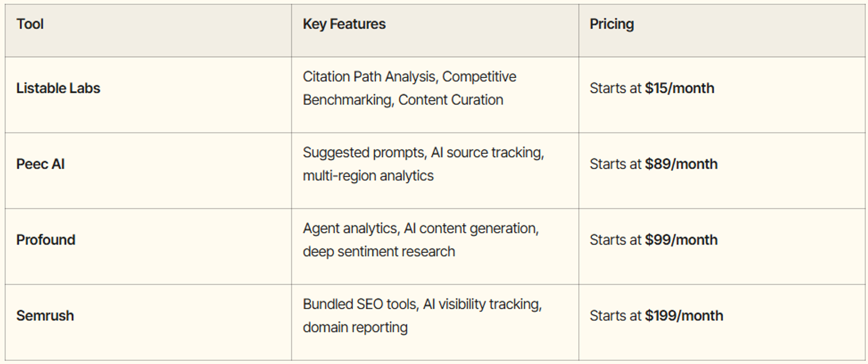
Task: Click the Benchmarking, Content Curation text line
Action: (403, 100)
